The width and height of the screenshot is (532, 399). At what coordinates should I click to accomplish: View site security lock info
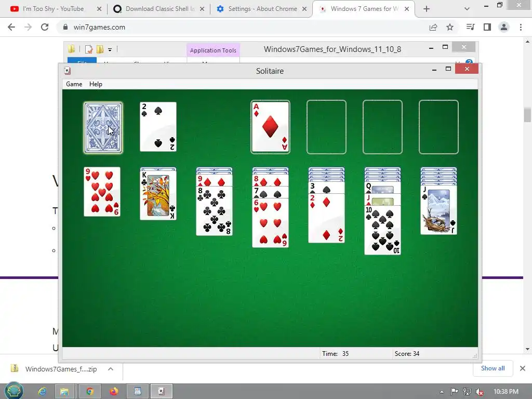click(65, 27)
